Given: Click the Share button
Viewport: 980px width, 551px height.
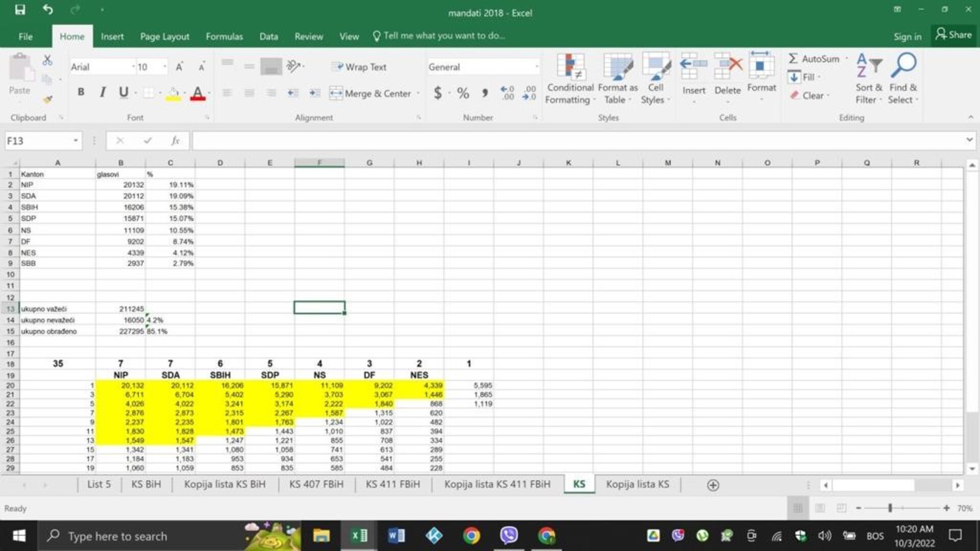Looking at the screenshot, I should 953,35.
